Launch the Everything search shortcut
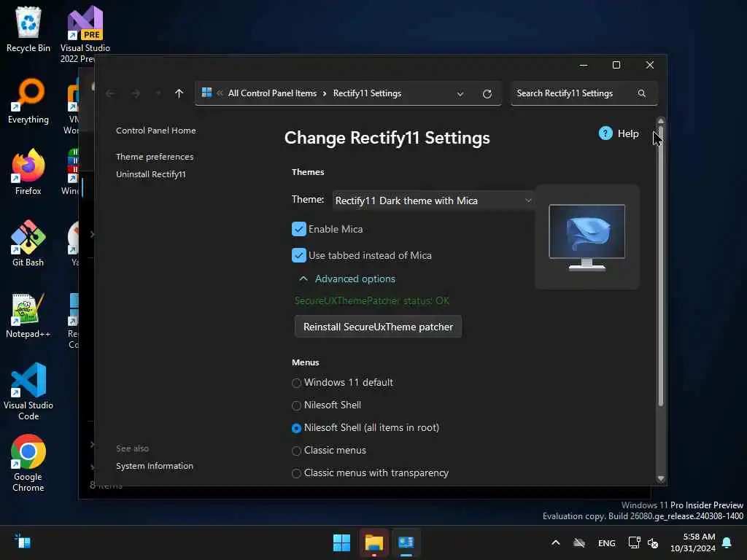The width and height of the screenshot is (747, 560). tap(28, 101)
